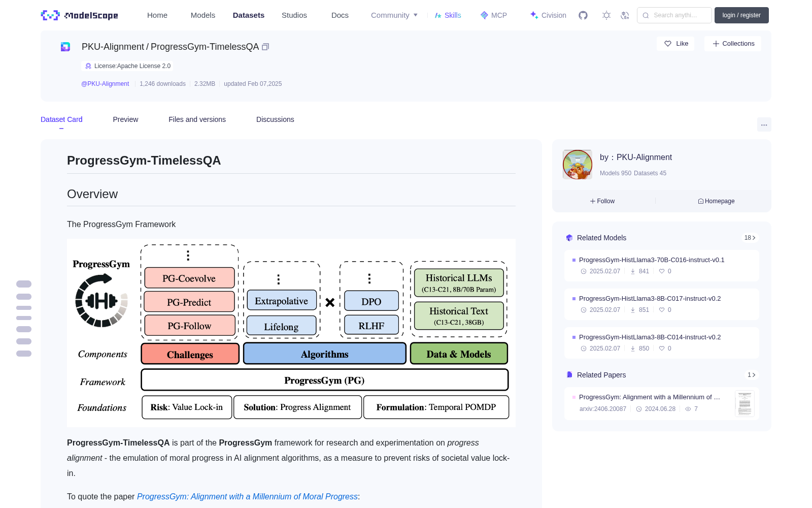Open the ProgressGym Millennium of Moral Progress link
Viewport: 812px width, 508px height.
tap(247, 496)
